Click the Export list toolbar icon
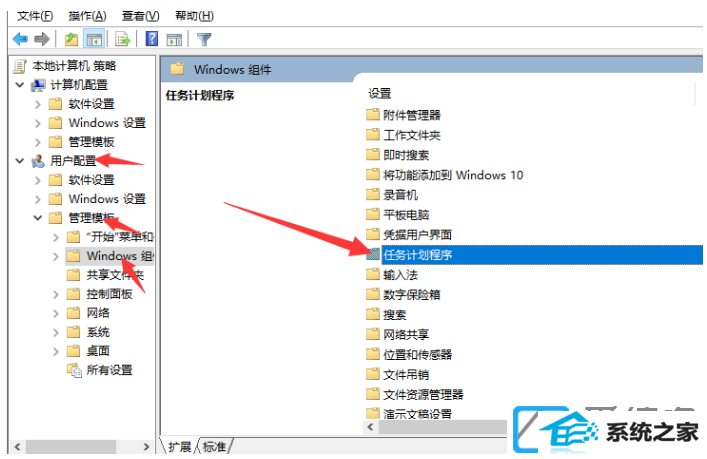Screen dimensions: 707x459 (122, 39)
